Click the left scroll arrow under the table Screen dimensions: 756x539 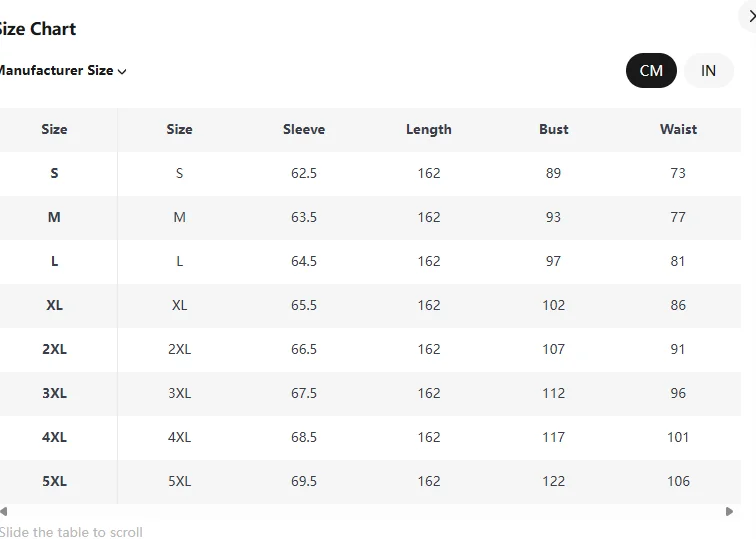[x=4, y=512]
